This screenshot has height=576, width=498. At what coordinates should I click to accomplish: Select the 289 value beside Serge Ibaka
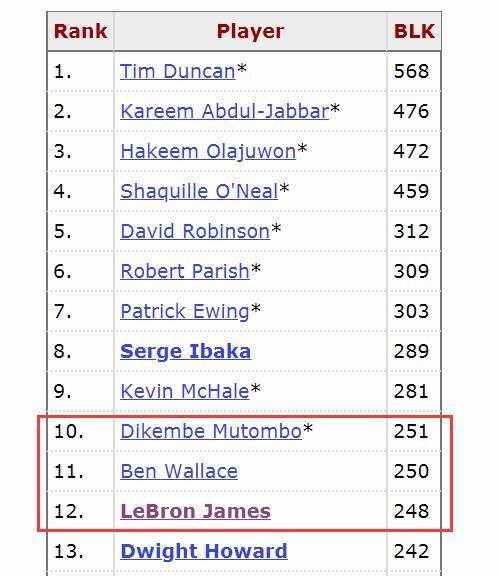tap(411, 352)
